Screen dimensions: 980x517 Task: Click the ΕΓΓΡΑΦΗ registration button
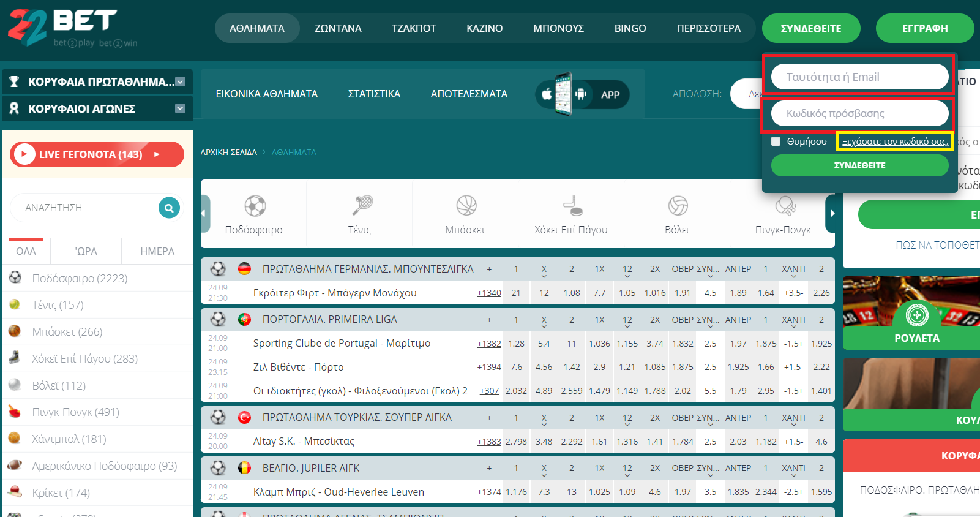click(925, 28)
